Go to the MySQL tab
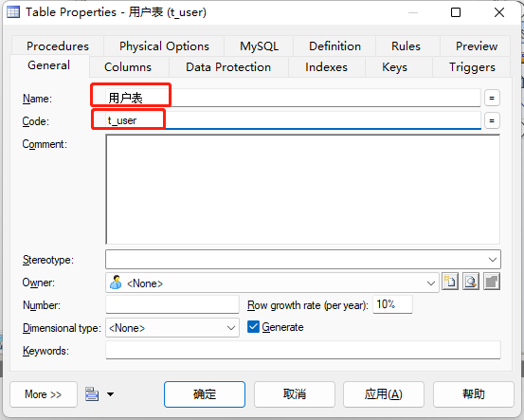Viewport: 524px width, 420px height. 259,46
